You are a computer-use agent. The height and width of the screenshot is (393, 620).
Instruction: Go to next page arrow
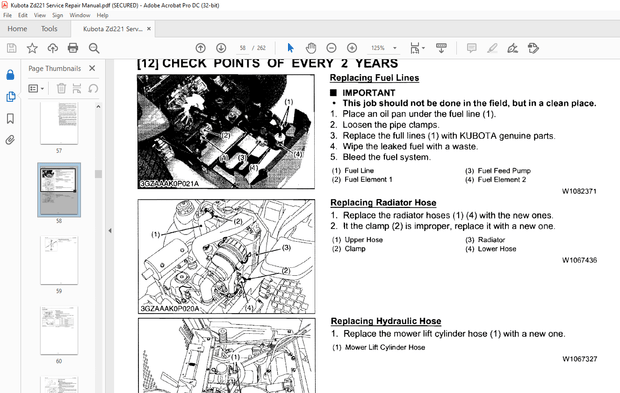click(221, 48)
